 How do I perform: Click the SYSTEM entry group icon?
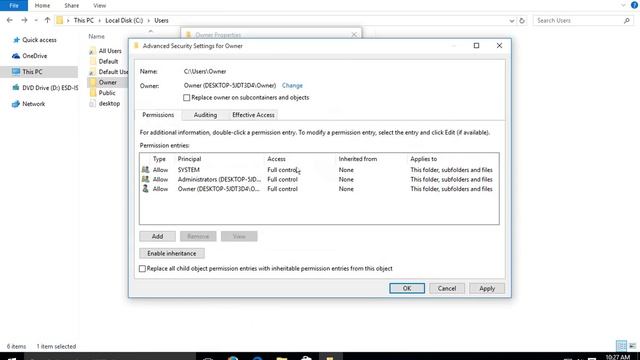coord(145,169)
